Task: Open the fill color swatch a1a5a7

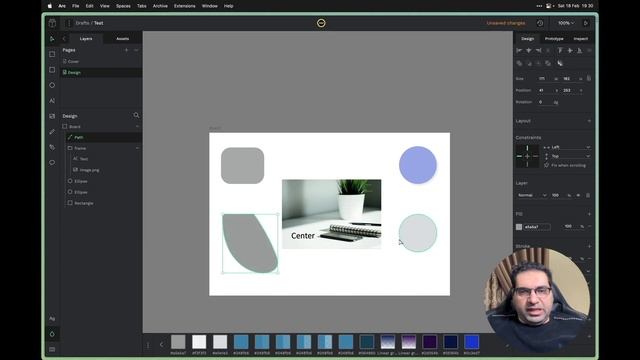Action: click(519, 227)
